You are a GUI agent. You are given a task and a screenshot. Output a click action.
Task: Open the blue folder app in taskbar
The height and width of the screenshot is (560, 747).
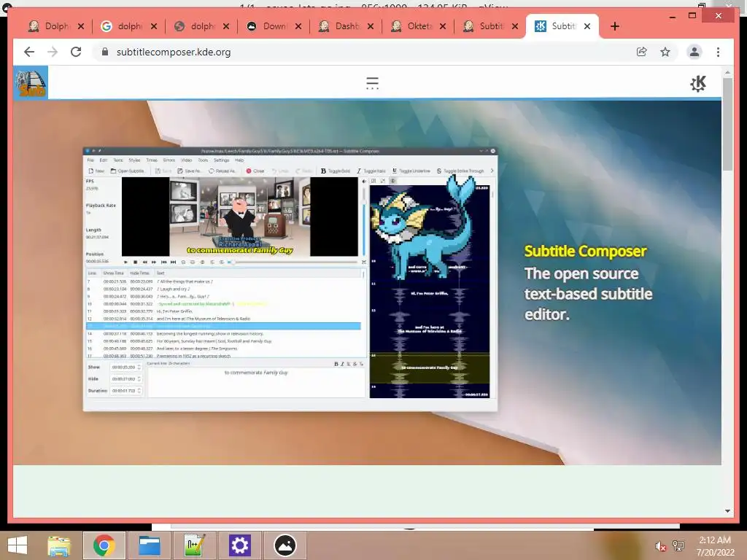click(150, 545)
